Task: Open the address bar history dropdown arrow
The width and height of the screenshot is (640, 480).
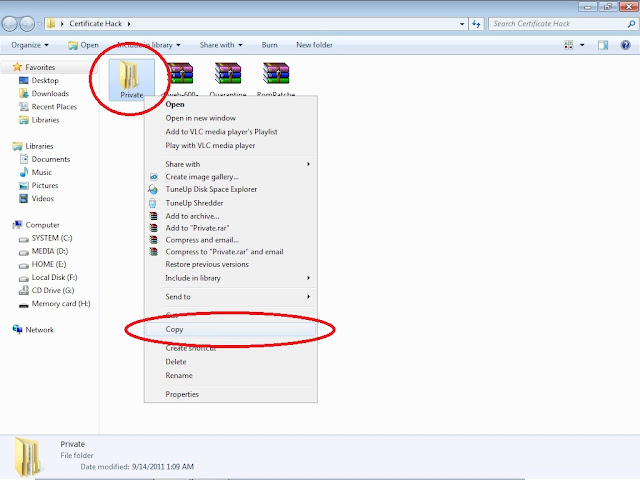Action: (x=462, y=24)
